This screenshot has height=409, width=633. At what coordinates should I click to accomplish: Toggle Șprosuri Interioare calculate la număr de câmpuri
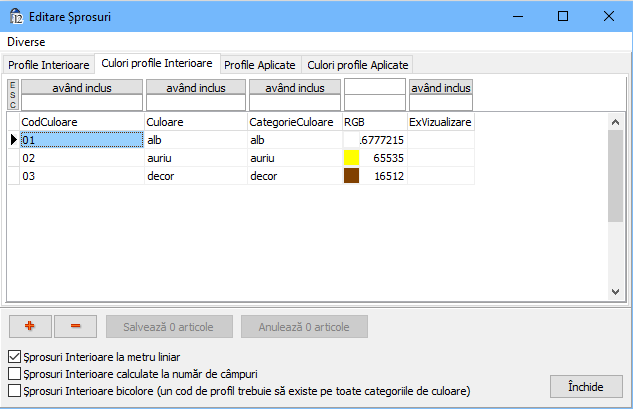tap(14, 373)
